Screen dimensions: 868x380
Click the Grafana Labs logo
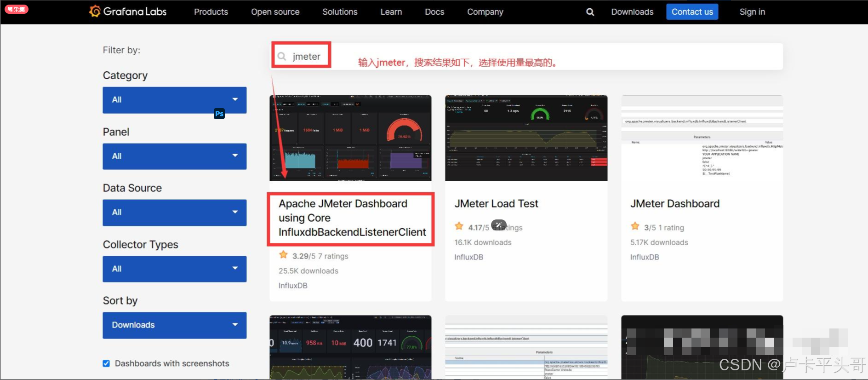tap(128, 12)
